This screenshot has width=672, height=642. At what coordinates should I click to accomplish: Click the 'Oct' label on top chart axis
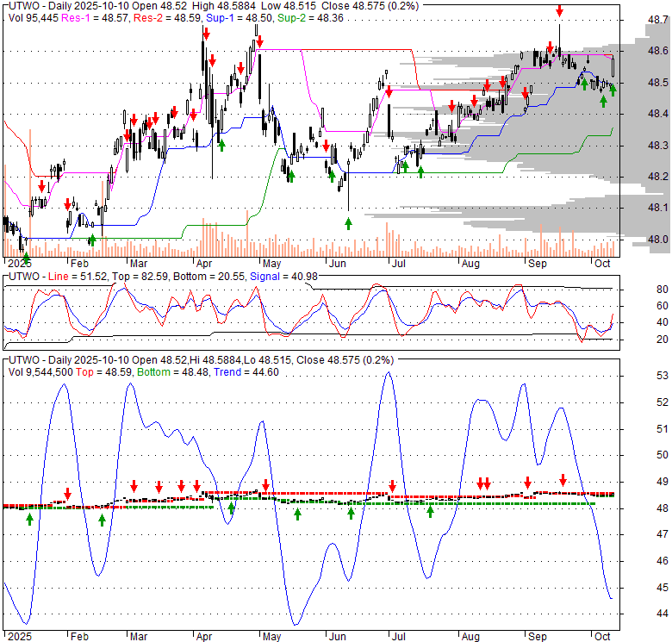coord(602,264)
